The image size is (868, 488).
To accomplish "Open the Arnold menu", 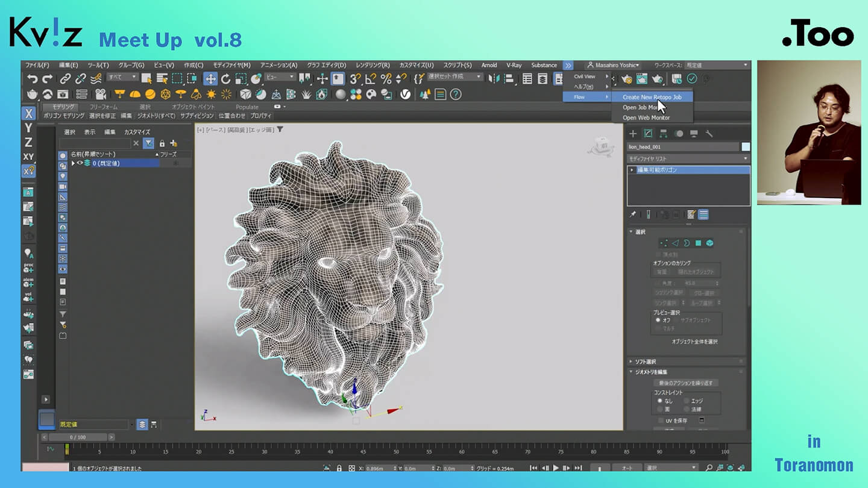I will [489, 65].
